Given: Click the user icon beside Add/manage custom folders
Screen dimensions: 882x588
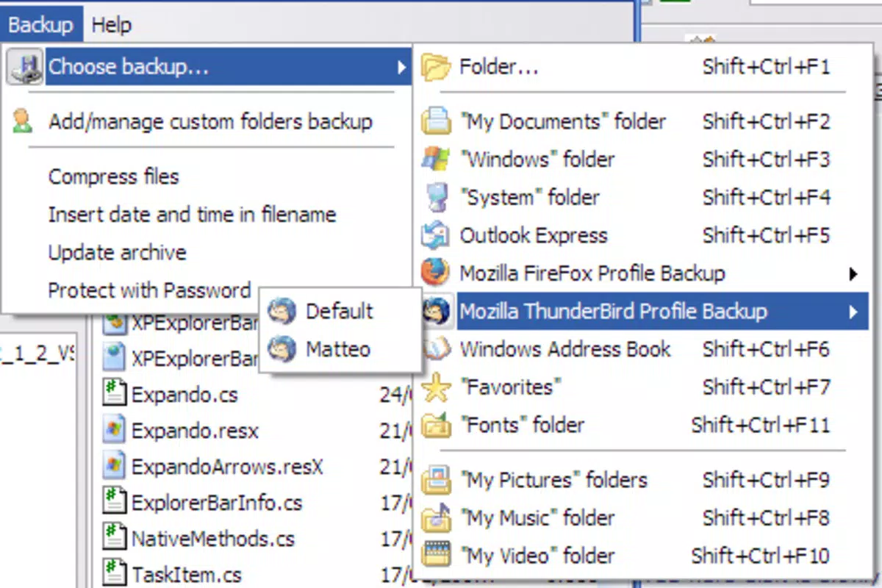Looking at the screenshot, I should click(22, 121).
